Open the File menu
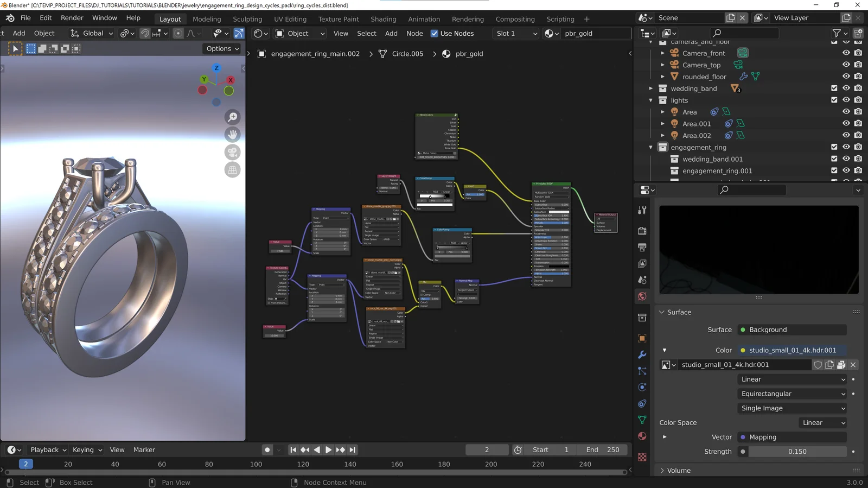 (x=25, y=18)
